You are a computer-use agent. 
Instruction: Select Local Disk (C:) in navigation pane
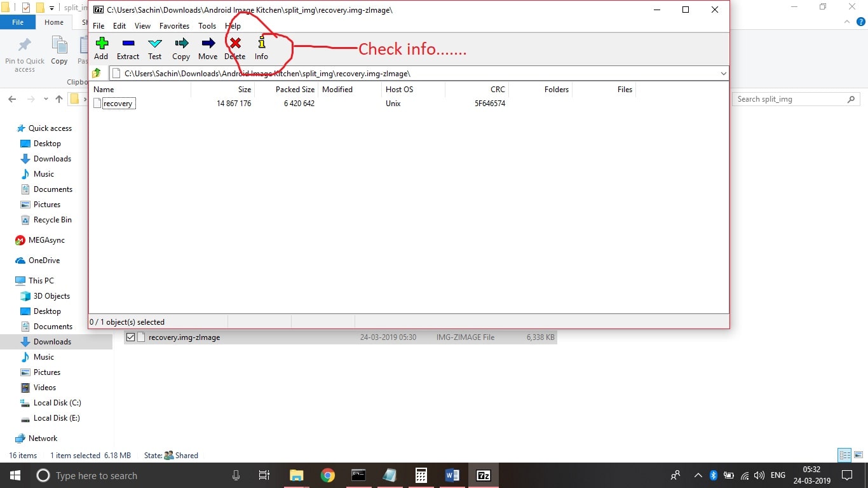click(x=57, y=403)
